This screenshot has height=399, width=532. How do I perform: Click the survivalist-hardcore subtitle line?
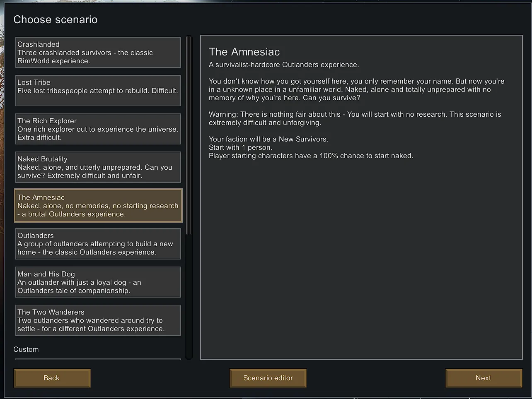[284, 65]
